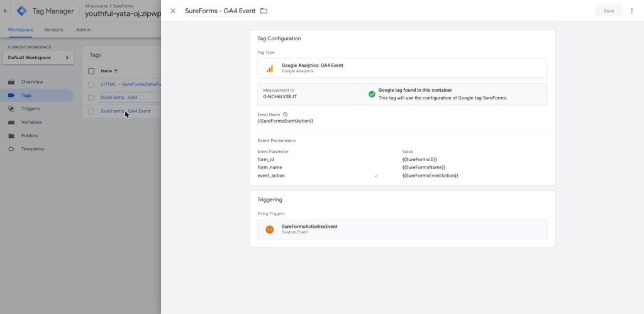
Task: Click the {{SureFormsEventAction}} parameter value
Action: pos(430,176)
